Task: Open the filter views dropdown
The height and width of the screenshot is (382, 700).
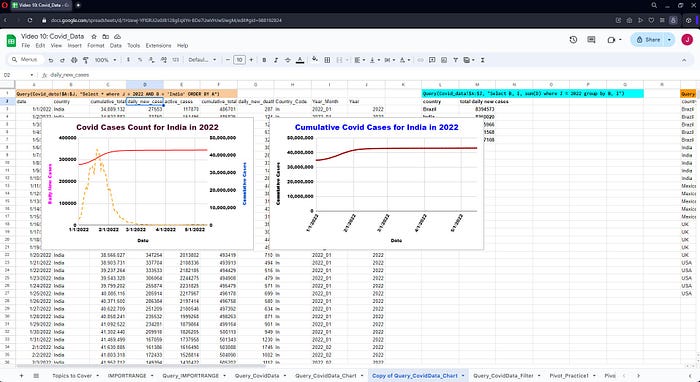Action: click(x=469, y=60)
